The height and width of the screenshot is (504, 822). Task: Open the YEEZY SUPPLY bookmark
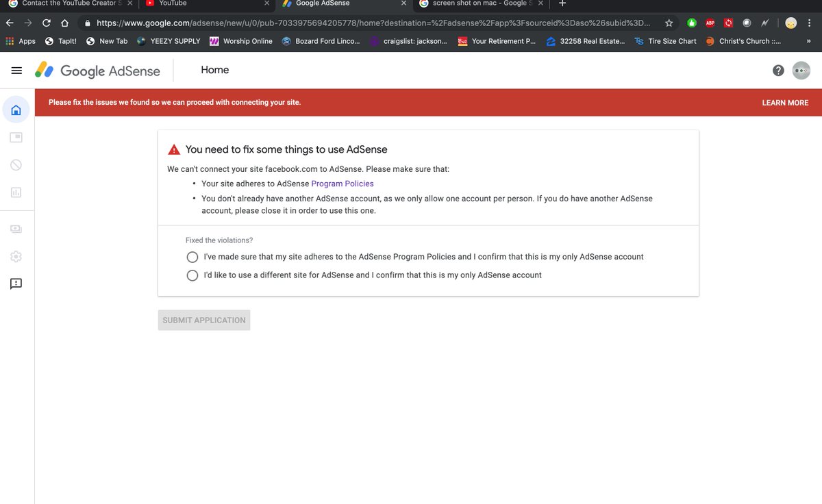[x=169, y=41]
